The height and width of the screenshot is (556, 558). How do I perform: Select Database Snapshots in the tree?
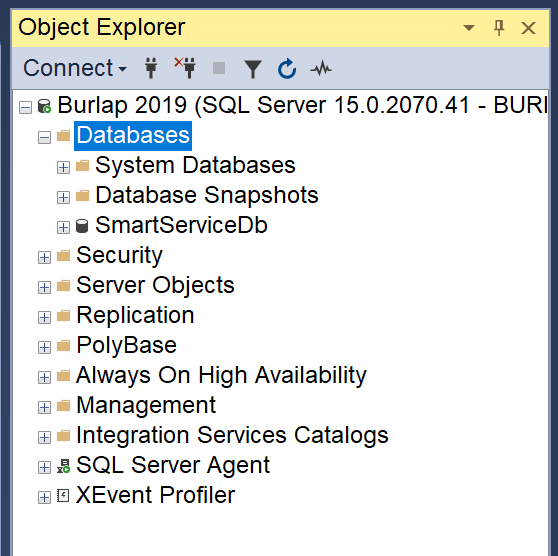(x=207, y=195)
